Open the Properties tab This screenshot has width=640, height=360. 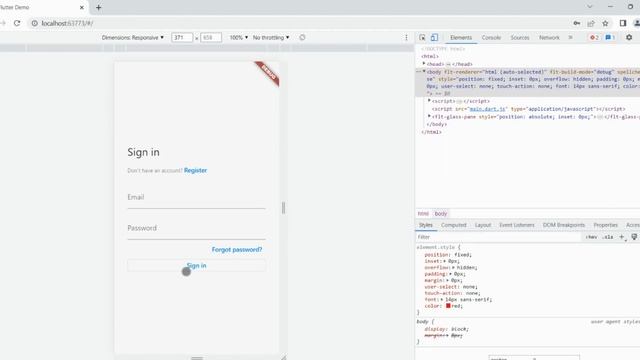pos(605,225)
